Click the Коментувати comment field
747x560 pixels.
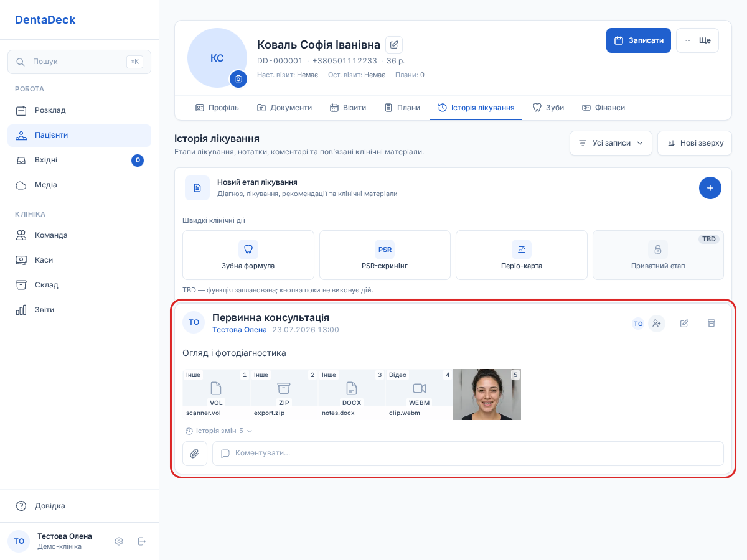[x=468, y=454]
